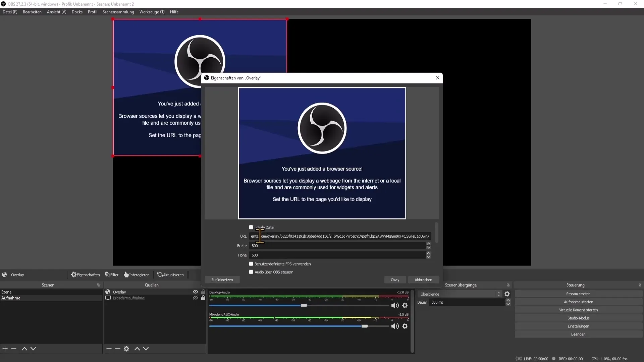Open transition properties gear next to Überblende

507,294
